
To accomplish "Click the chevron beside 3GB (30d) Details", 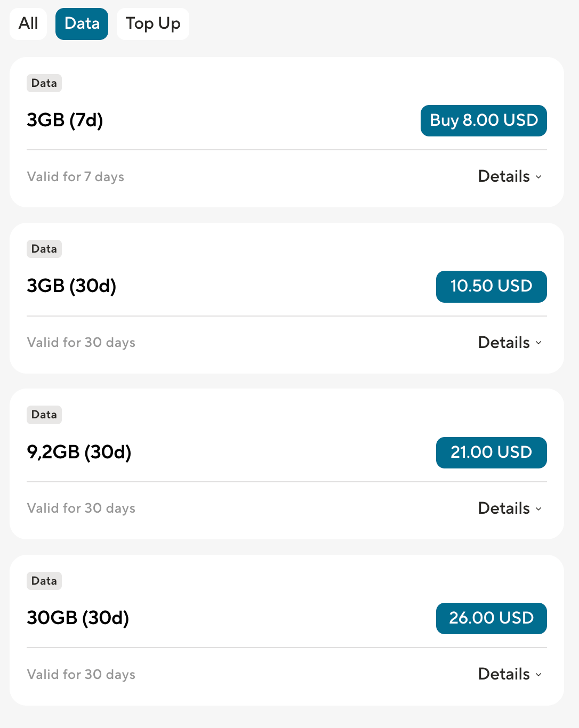I will pos(538,343).
